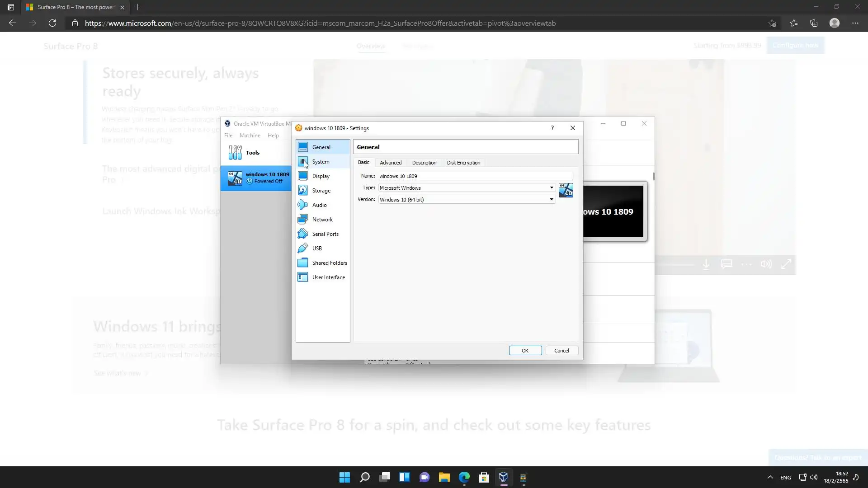Click the settings dialog help question mark

[x=552, y=128]
